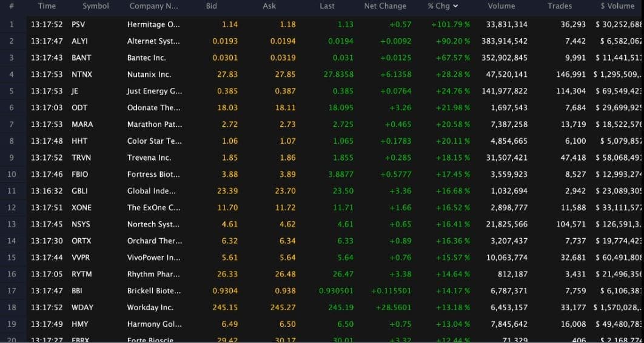The height and width of the screenshot is (343, 644).
Task: Sort by the $ Volume column header
Action: pyautogui.click(x=617, y=6)
